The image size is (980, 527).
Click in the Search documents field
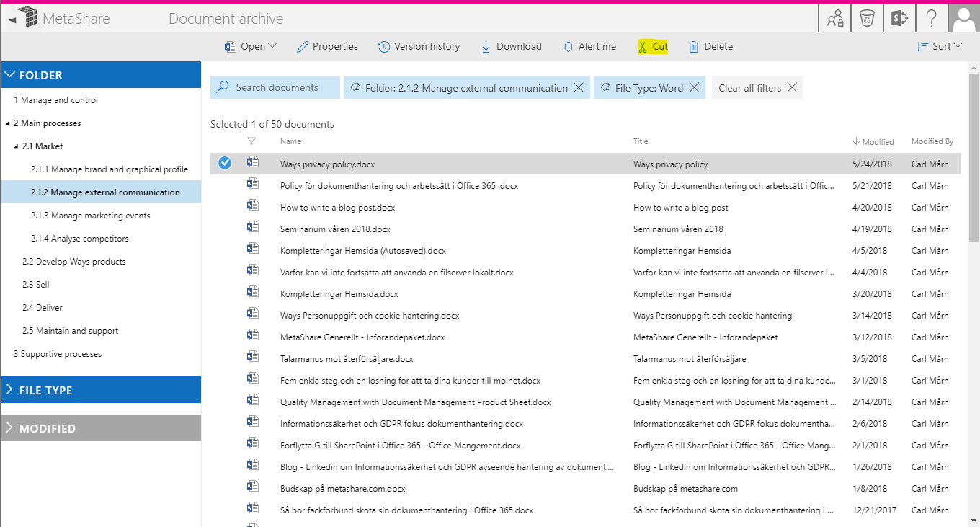[275, 87]
